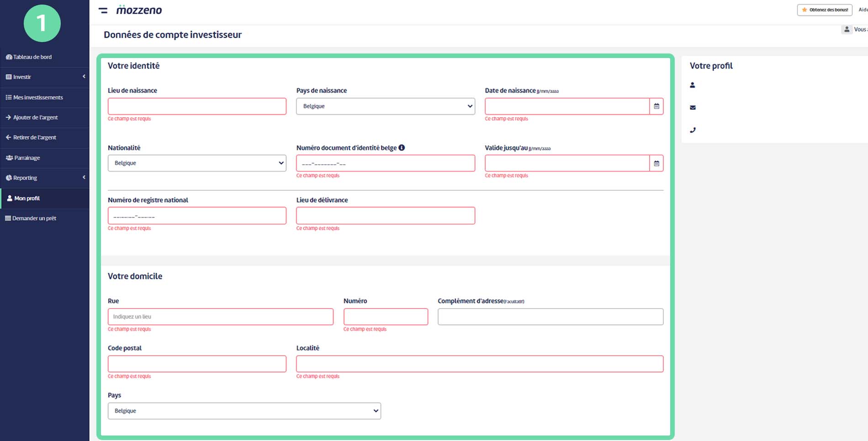The width and height of the screenshot is (868, 441).
Task: Click the phone icon under Votre profil
Action: [693, 130]
